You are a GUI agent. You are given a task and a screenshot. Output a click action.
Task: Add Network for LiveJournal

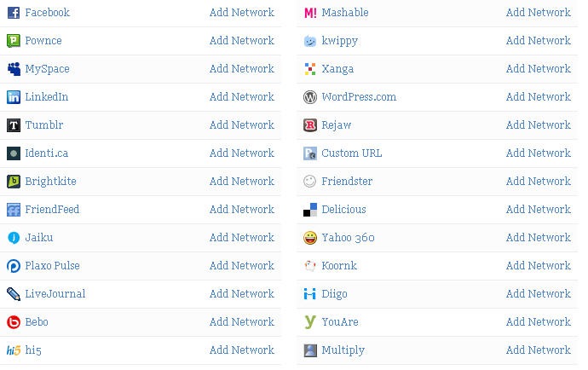242,294
